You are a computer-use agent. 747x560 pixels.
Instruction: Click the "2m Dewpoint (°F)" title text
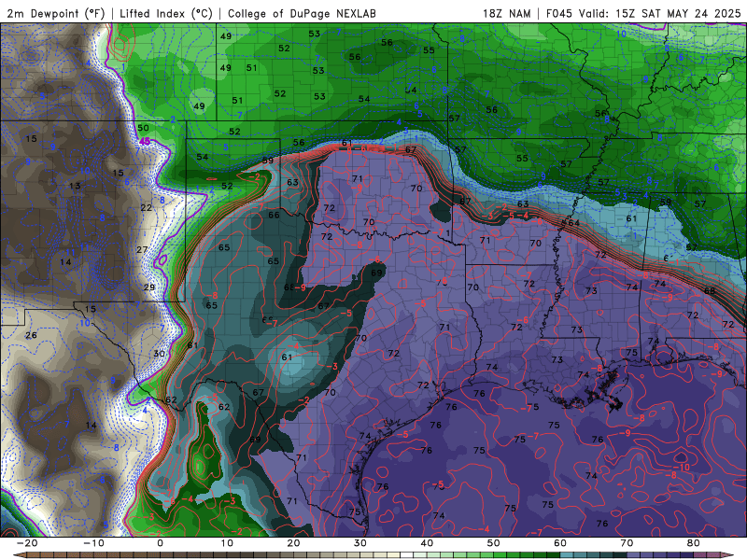point(55,13)
